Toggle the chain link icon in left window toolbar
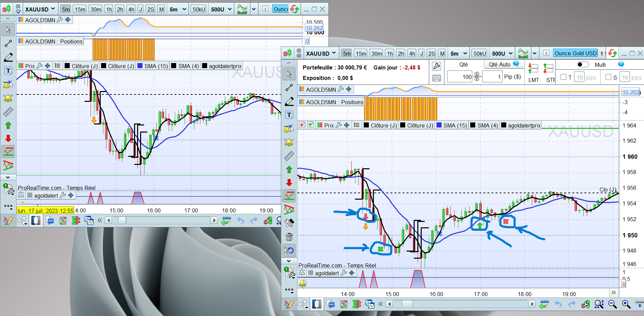 [18, 9]
